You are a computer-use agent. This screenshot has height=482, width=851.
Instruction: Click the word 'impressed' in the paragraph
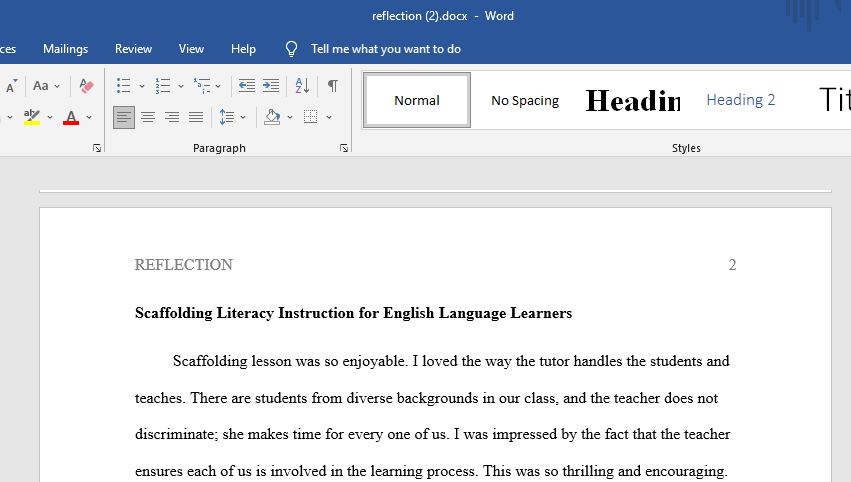[x=527, y=434]
